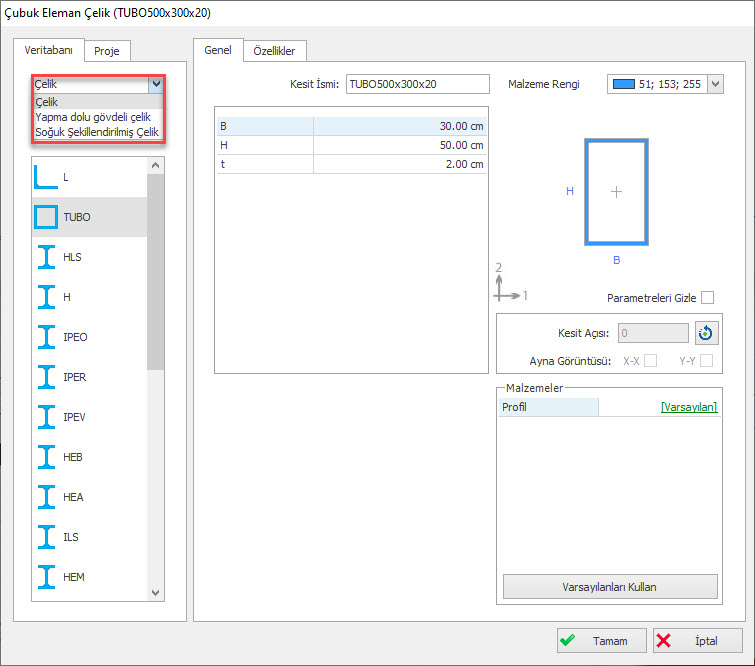Screen dimensions: 755x666
Task: Click the Varsayılanları Kullan button
Action: pos(610,587)
